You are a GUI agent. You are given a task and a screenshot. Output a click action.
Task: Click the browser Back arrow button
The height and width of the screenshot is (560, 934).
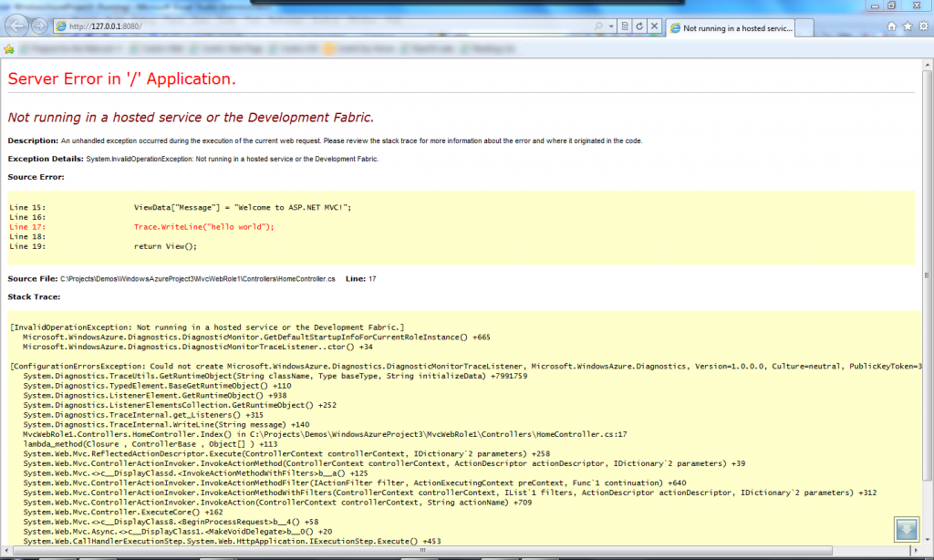17,26
